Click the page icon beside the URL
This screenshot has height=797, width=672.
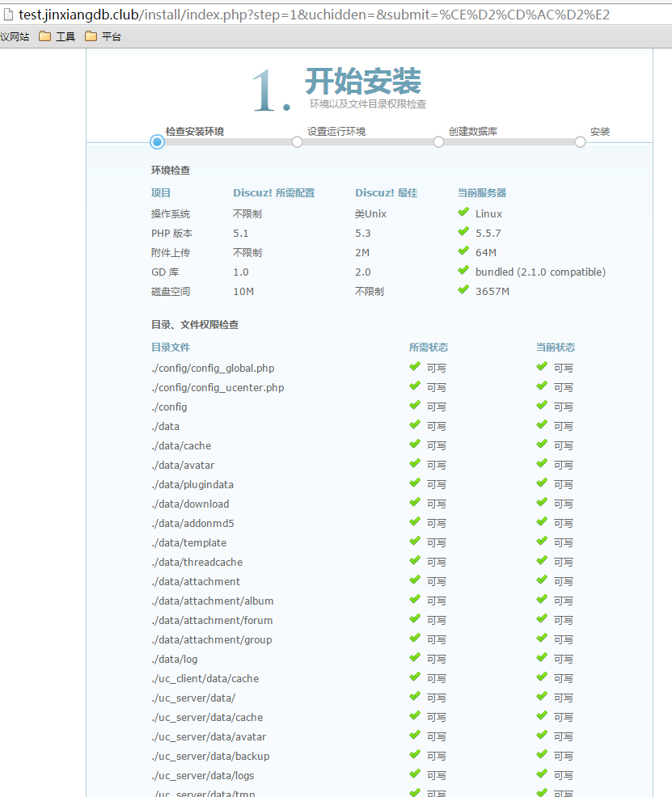(x=7, y=14)
